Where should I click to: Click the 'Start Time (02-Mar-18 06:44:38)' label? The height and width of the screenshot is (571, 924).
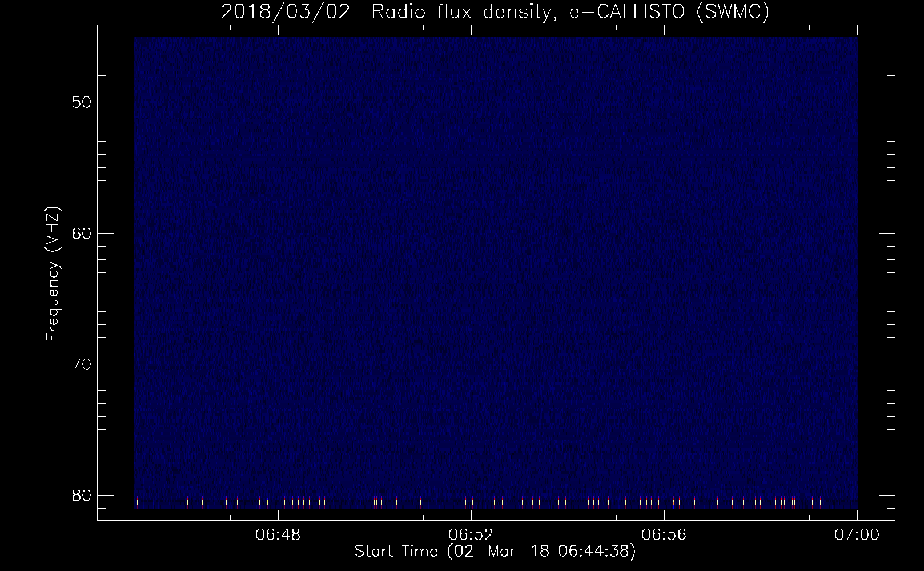[x=495, y=552]
